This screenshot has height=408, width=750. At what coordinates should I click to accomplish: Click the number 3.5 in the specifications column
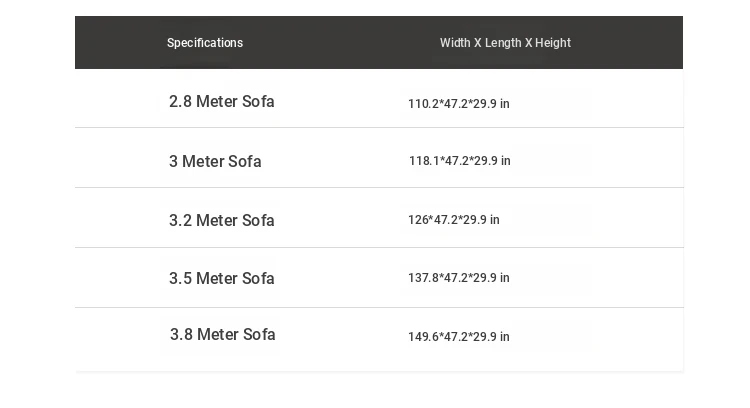[180, 279]
